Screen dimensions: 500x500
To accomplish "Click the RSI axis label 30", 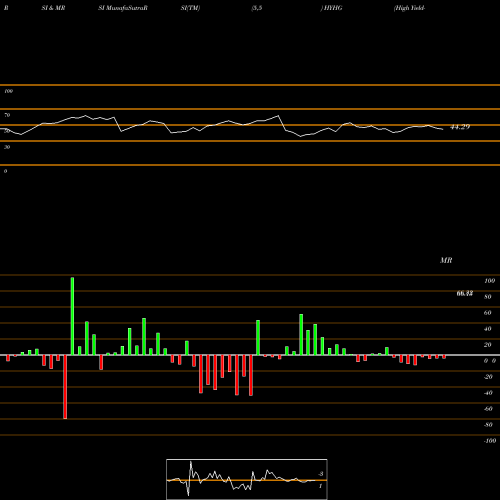I will click(x=7, y=147).
